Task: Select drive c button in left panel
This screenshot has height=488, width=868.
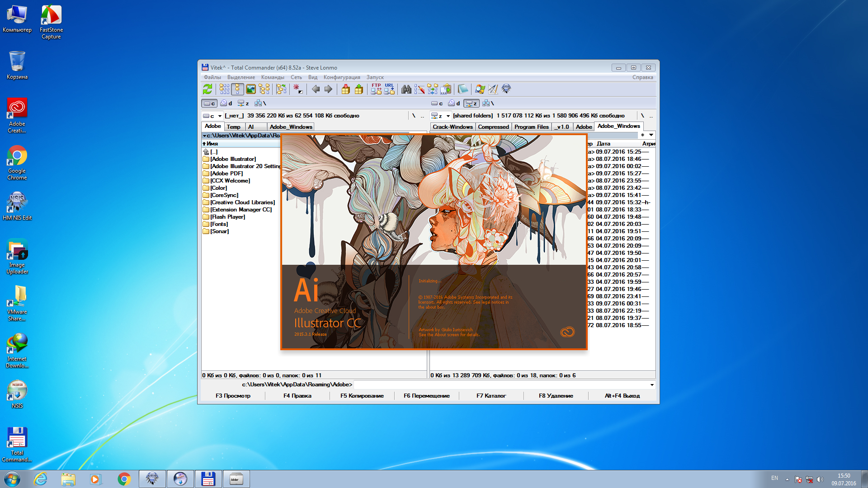Action: point(209,103)
